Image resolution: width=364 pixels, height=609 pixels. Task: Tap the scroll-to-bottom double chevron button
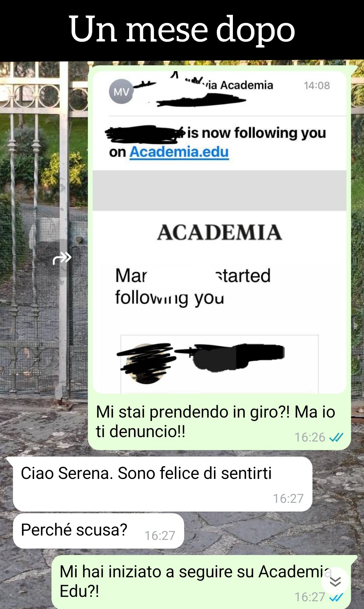click(x=335, y=581)
